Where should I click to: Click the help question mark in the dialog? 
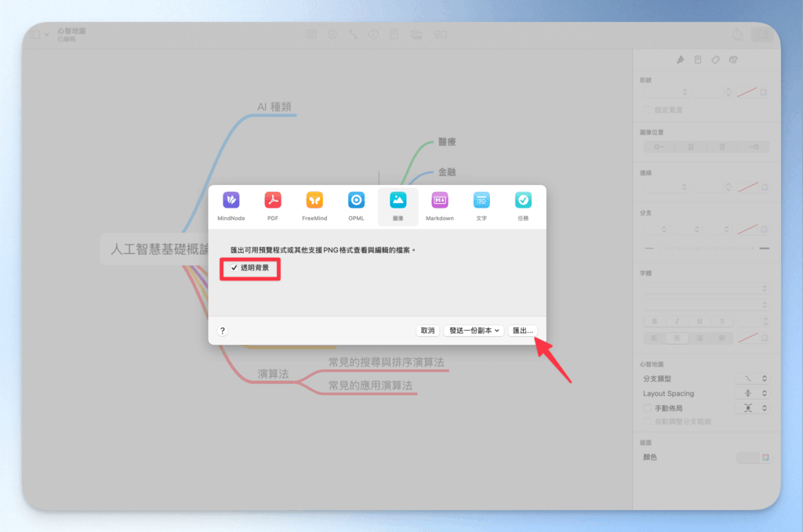[x=223, y=330]
